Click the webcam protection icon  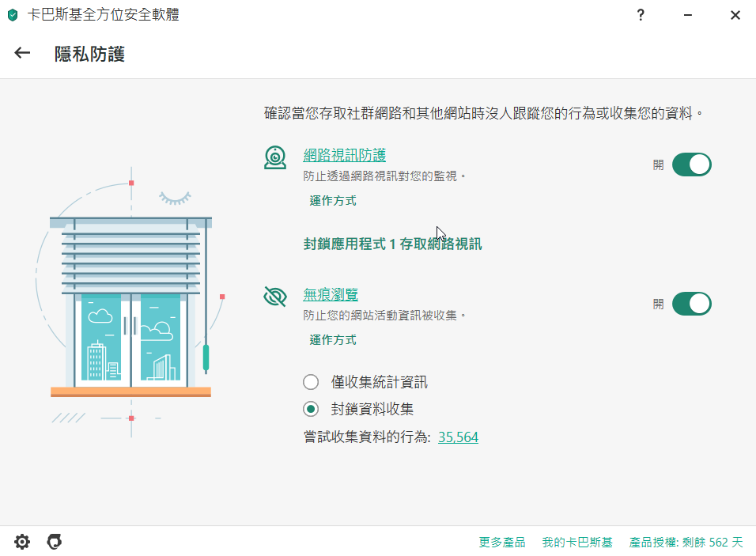coord(275,157)
